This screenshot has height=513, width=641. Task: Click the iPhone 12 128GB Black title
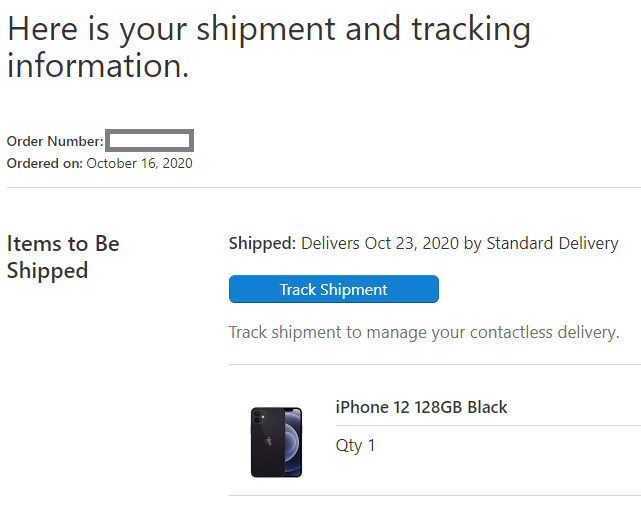(x=421, y=407)
